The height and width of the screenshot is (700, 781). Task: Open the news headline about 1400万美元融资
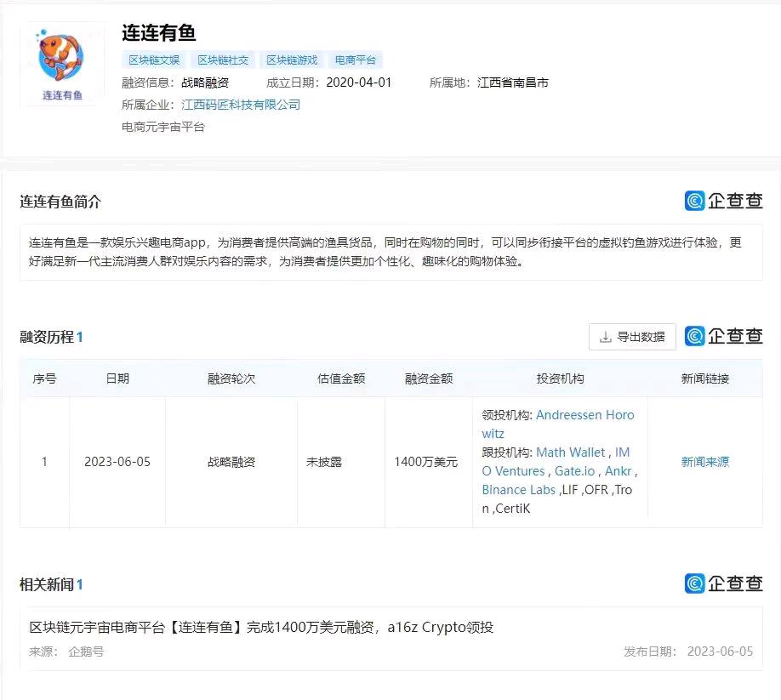tap(261, 628)
